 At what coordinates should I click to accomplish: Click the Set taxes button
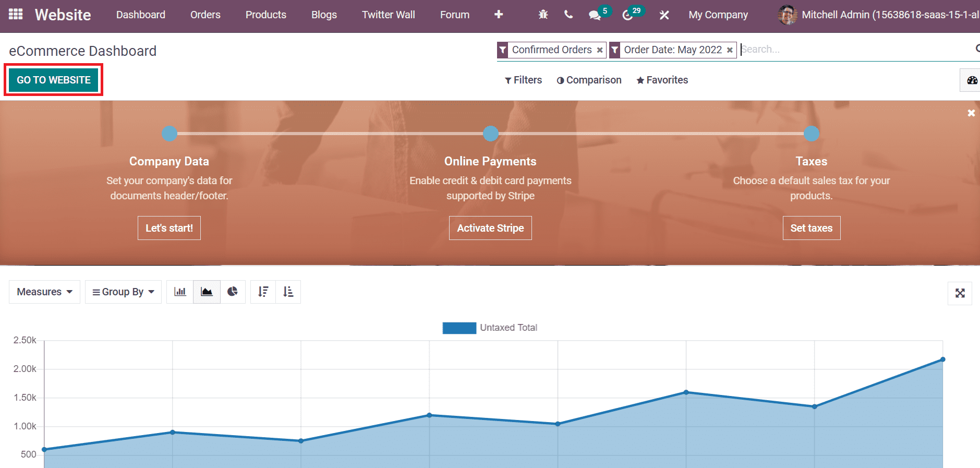pos(812,228)
